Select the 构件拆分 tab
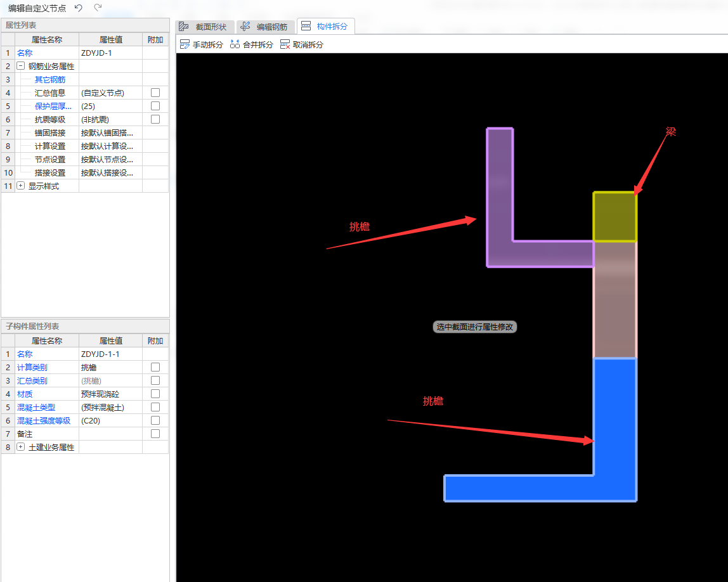This screenshot has height=582, width=728. pyautogui.click(x=326, y=27)
